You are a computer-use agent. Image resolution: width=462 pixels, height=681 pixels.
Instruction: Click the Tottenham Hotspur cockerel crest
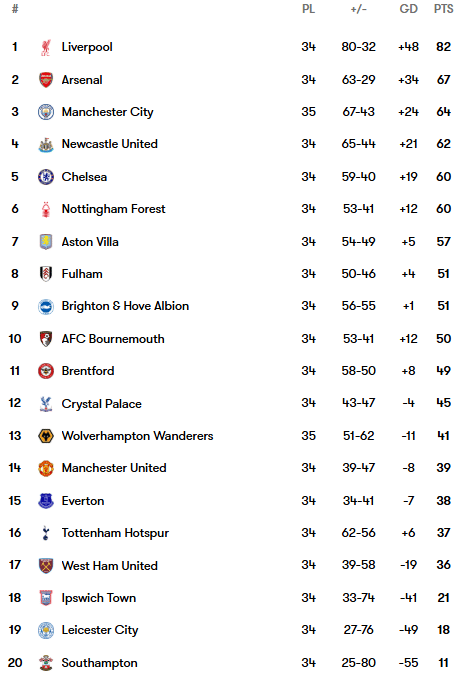click(46, 533)
